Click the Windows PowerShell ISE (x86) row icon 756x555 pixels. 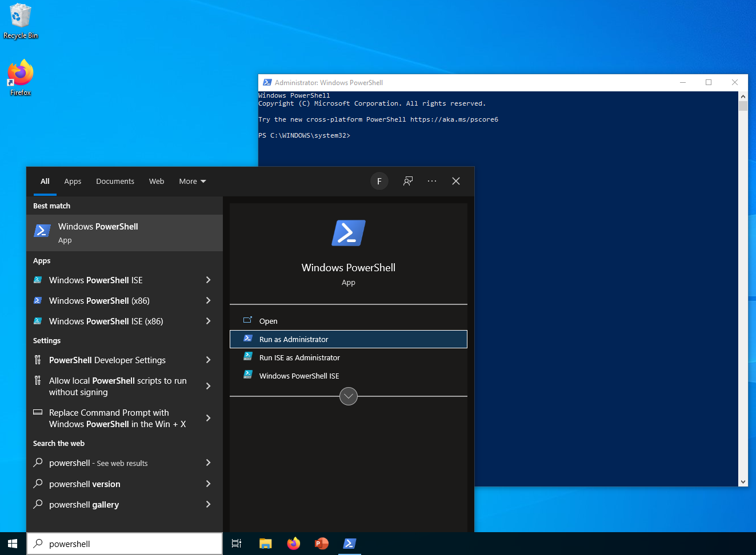click(38, 321)
